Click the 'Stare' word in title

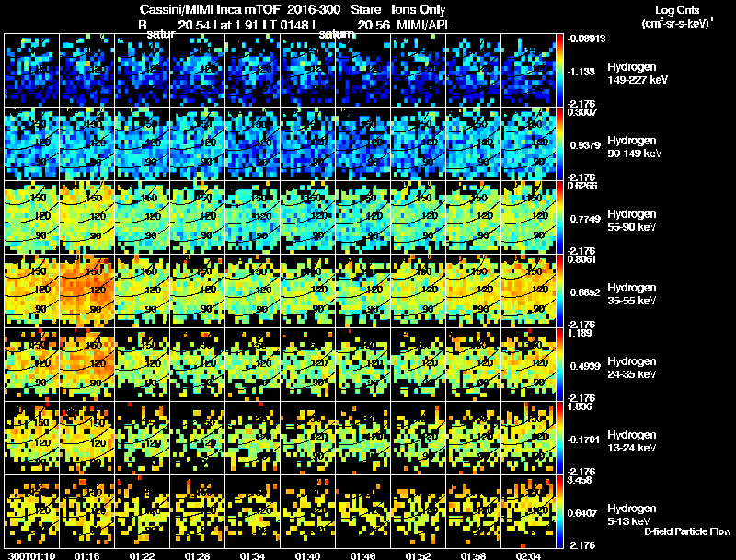[366, 10]
